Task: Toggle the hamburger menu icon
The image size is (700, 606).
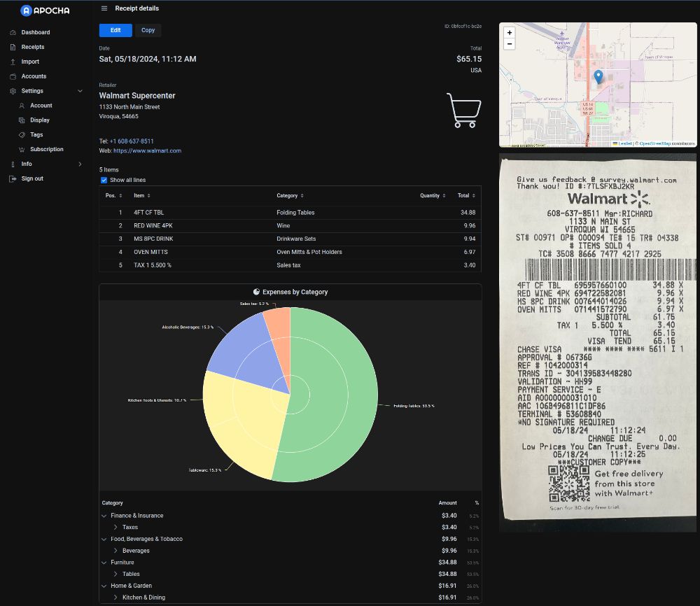Action: coord(104,8)
